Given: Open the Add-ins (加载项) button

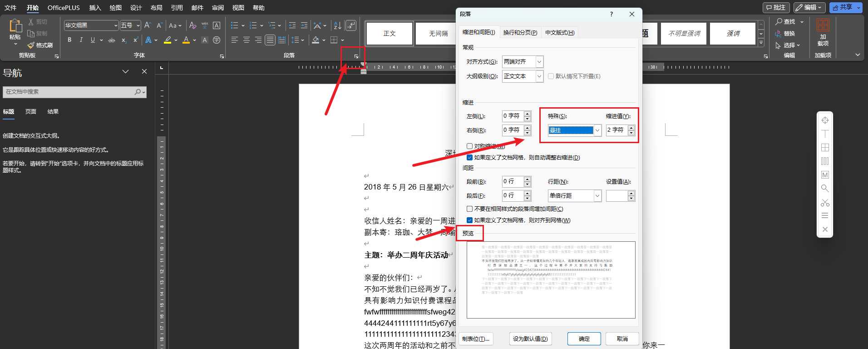Looking at the screenshot, I should click(823, 33).
